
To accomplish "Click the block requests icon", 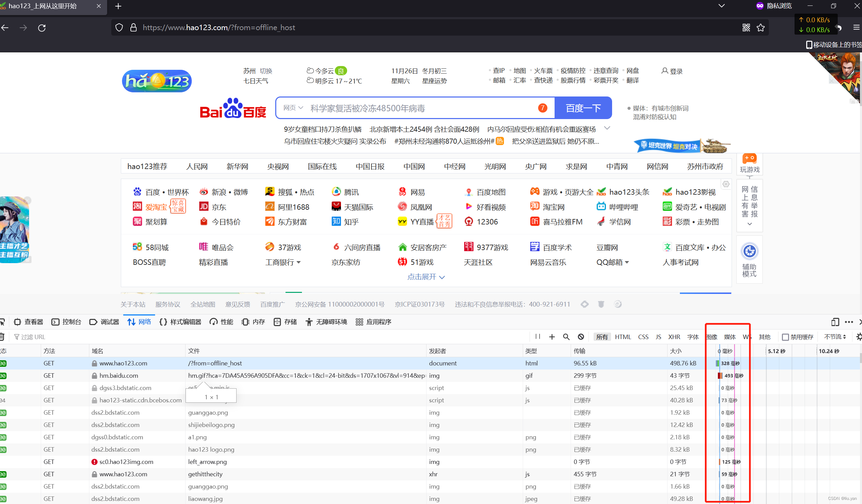I will coord(581,337).
